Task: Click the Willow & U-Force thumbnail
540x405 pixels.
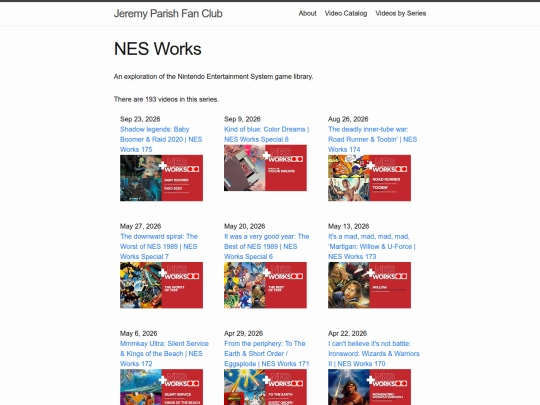Action: click(x=370, y=285)
